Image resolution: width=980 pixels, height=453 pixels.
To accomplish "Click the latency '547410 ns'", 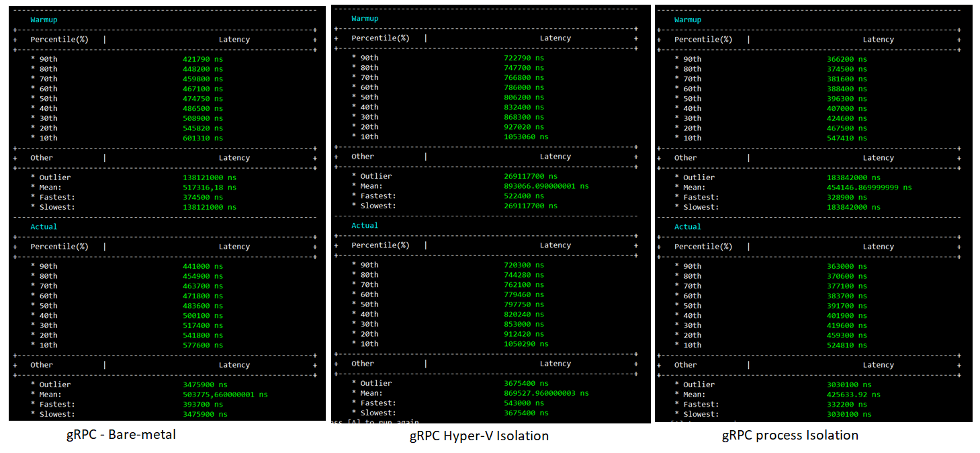I will tap(847, 138).
